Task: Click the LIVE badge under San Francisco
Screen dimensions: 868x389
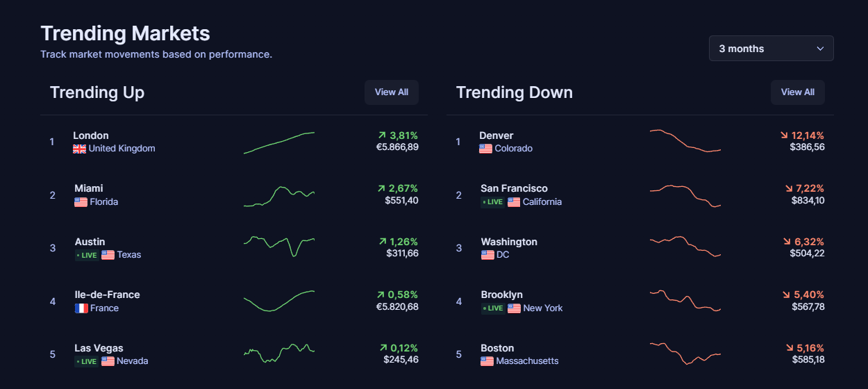Action: point(493,202)
